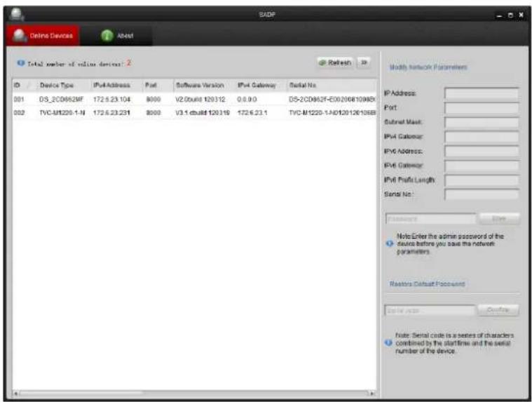Focus the IPv6 Prefix Length input field

tap(482, 180)
